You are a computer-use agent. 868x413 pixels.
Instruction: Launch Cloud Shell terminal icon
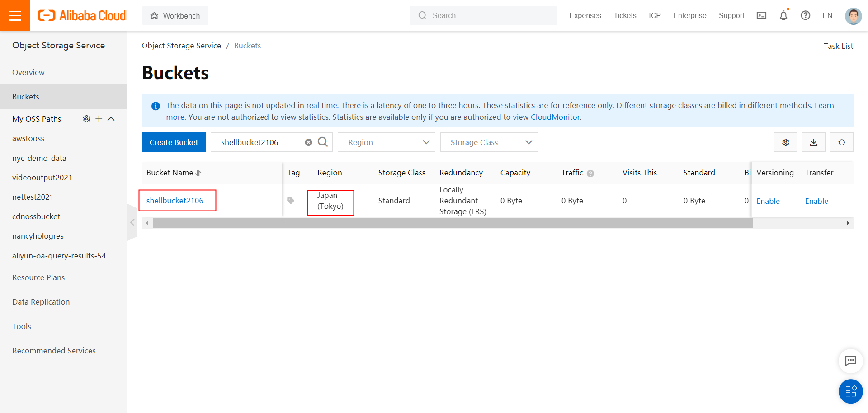(762, 15)
